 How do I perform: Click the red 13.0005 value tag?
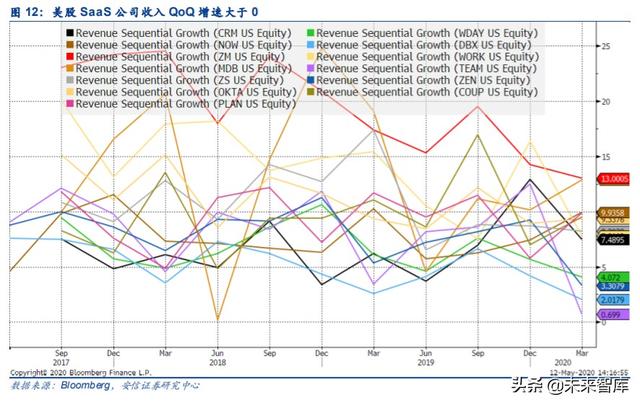[x=611, y=179]
